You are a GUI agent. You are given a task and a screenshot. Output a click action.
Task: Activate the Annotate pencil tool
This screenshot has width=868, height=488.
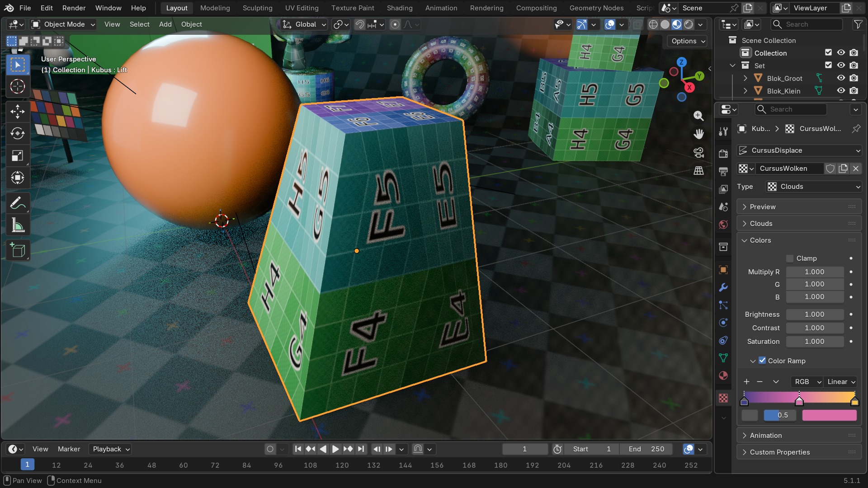click(x=18, y=203)
